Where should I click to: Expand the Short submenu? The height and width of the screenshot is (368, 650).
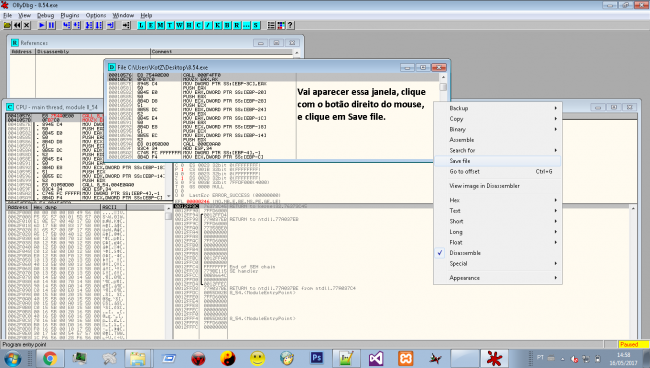click(497, 221)
